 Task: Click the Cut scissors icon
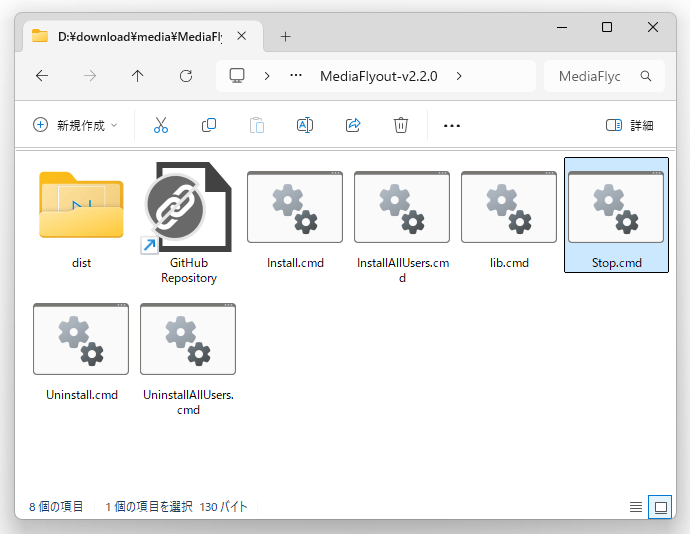pos(160,125)
